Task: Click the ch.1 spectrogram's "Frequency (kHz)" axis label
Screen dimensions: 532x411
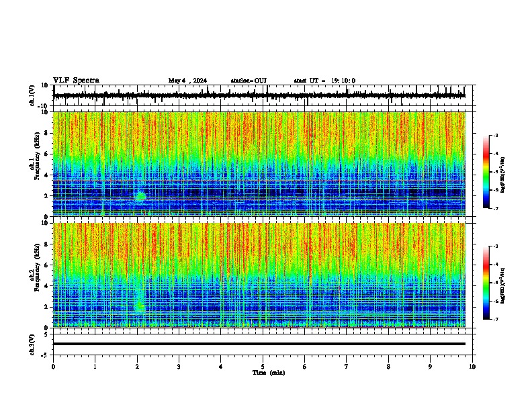Action: (x=37, y=156)
